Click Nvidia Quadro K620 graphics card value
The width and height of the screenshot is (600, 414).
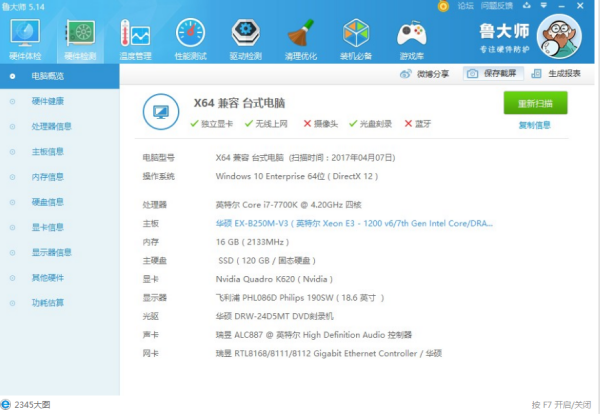point(274,279)
